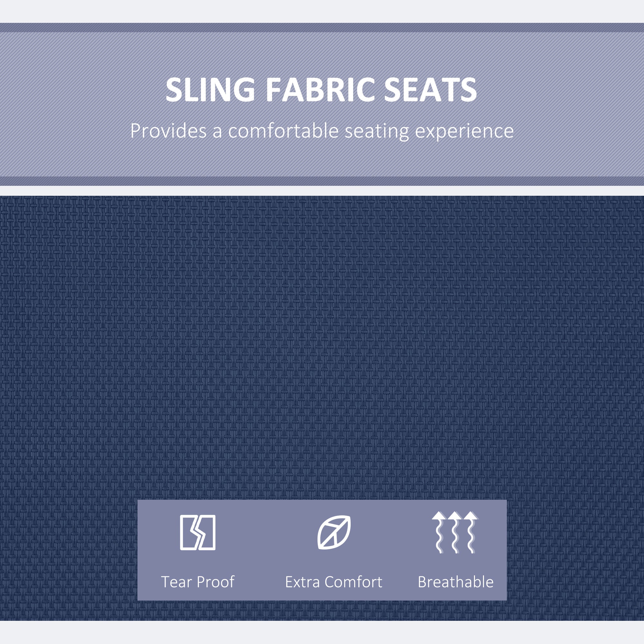Screen dimensions: 644x644
Task: Click the word "Provides" in the subtitle
Action: 168,131
